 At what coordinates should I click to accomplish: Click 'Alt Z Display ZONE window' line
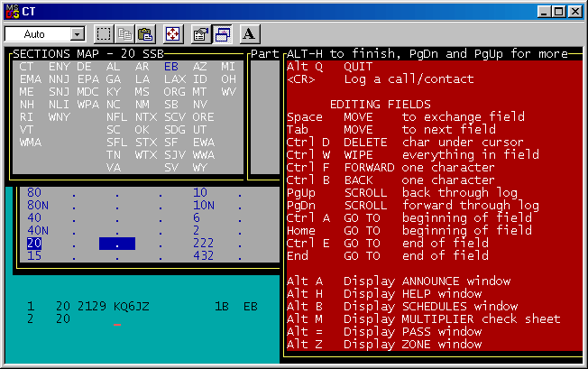coord(384,345)
